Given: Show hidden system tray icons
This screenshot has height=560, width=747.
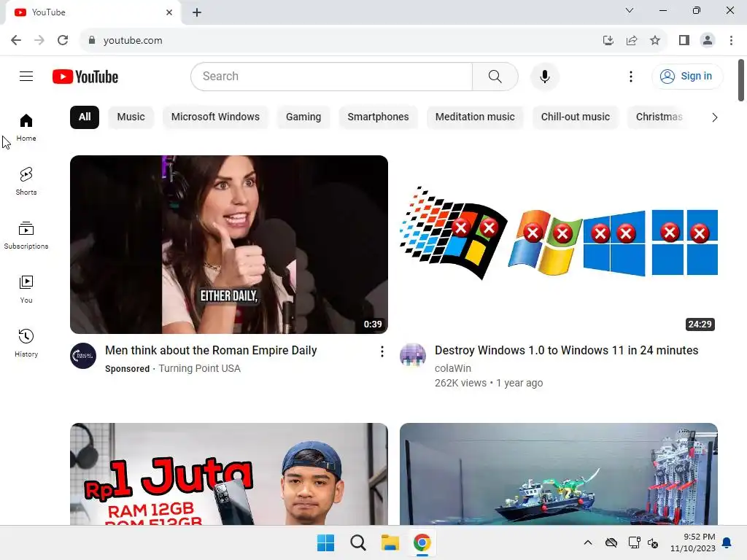Looking at the screenshot, I should [588, 542].
